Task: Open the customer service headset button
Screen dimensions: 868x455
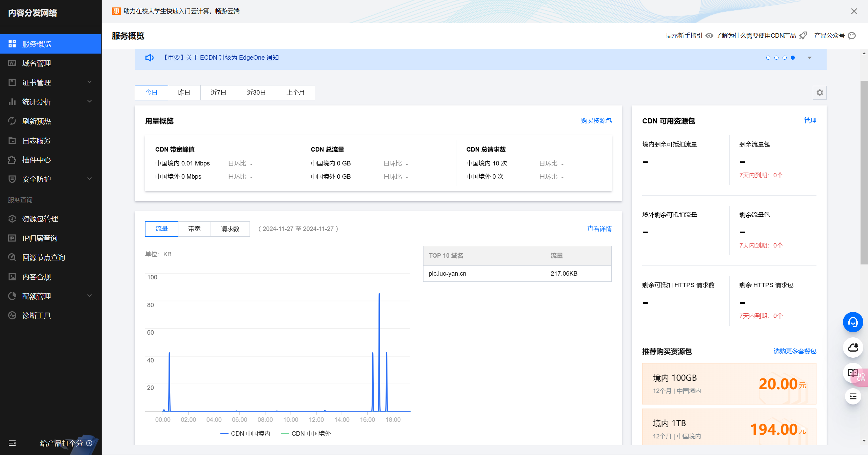Action: pos(853,322)
